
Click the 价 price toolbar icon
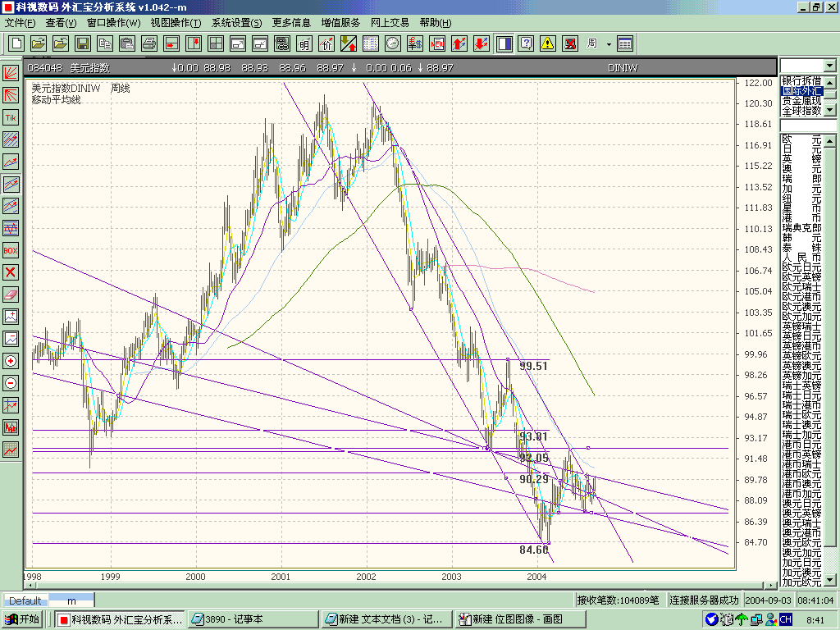[326, 43]
